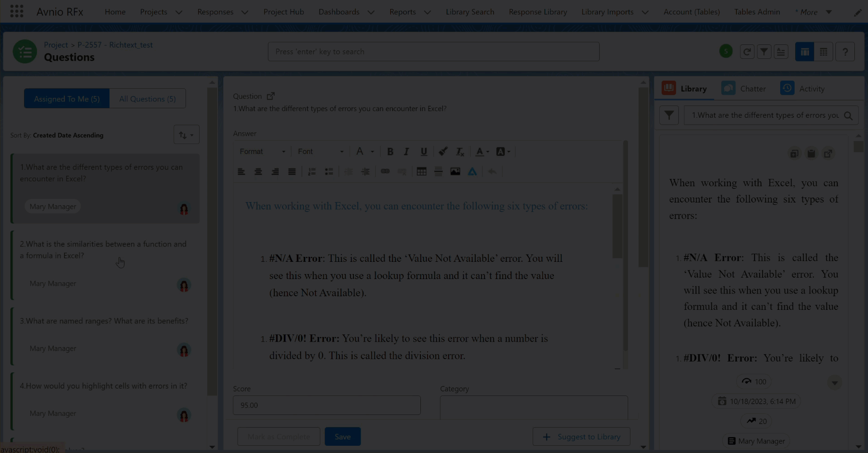Open Library Search tab

coord(470,12)
